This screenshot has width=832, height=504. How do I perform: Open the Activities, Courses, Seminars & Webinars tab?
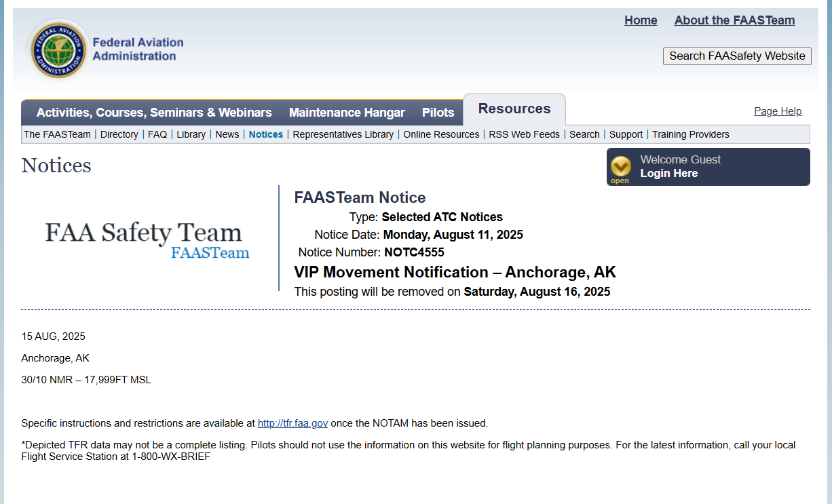point(154,113)
